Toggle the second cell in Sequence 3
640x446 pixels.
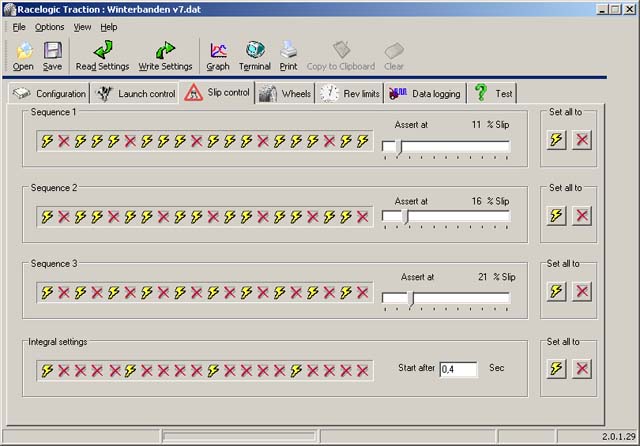(x=64, y=293)
